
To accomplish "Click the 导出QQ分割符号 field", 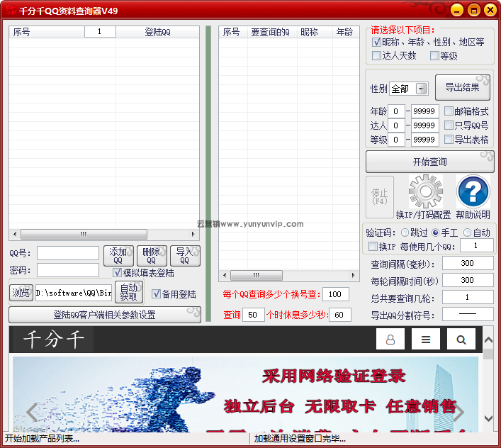I will pyautogui.click(x=468, y=315).
